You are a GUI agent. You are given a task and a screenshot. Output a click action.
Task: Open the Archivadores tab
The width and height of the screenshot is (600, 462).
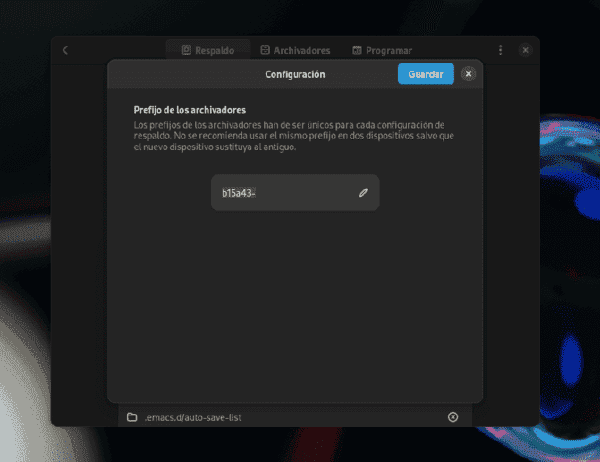[295, 50]
